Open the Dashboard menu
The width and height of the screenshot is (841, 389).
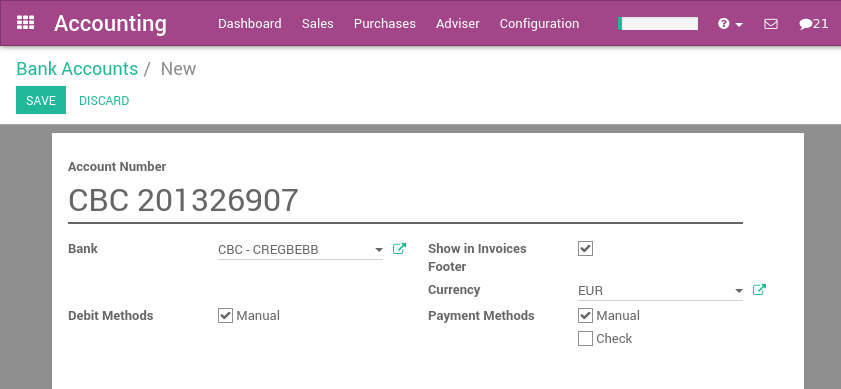(249, 24)
